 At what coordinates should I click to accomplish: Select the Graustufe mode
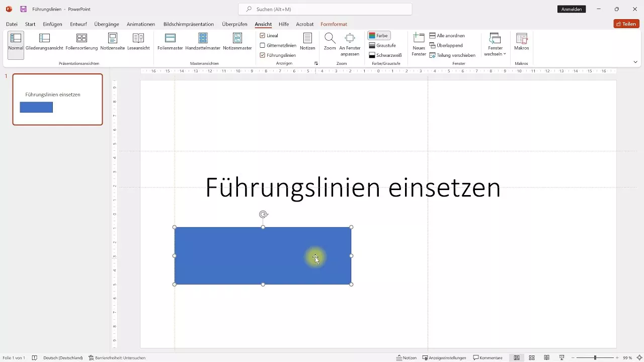[x=382, y=45]
